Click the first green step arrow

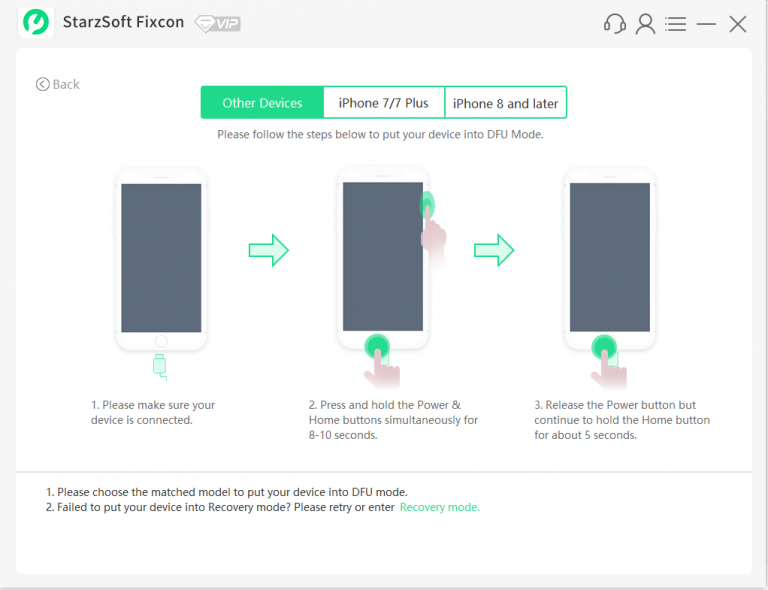pyautogui.click(x=268, y=250)
